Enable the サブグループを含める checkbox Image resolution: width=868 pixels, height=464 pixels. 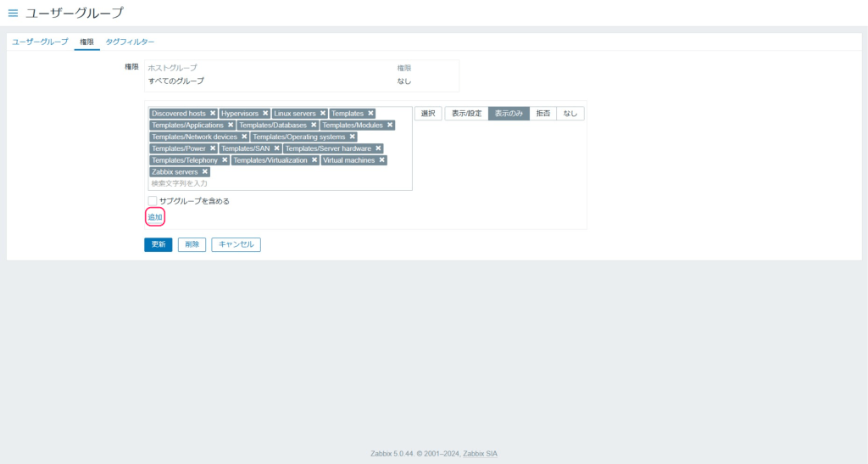(x=153, y=201)
